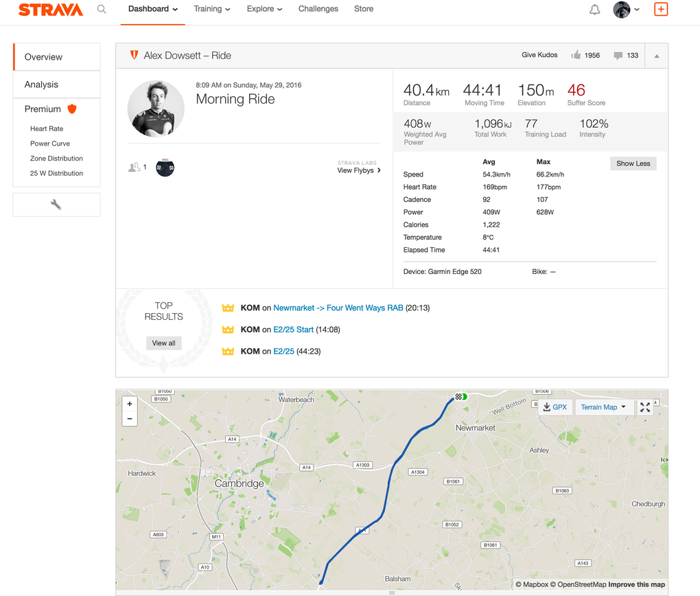Open the notifications bell
The height and width of the screenshot is (596, 700).
click(594, 10)
